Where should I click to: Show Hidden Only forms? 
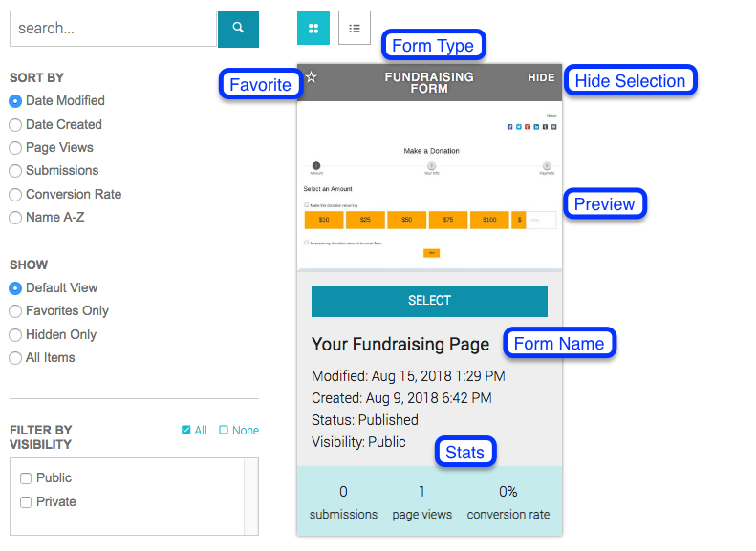(x=15, y=335)
